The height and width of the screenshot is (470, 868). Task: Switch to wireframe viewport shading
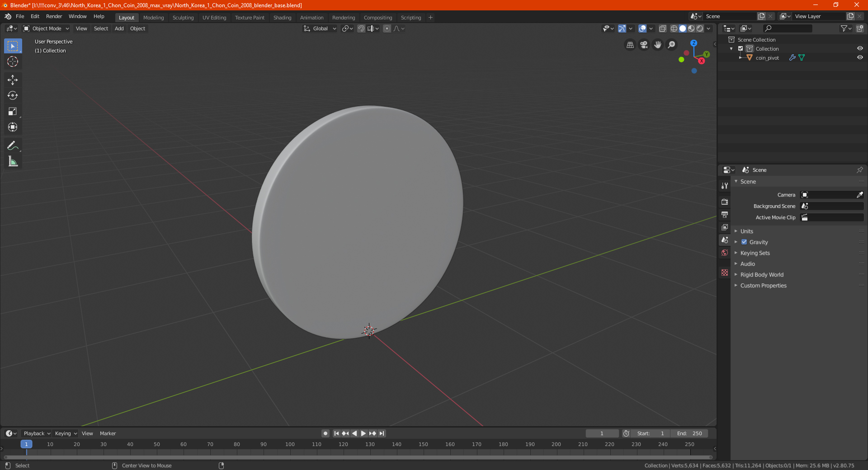coord(674,28)
